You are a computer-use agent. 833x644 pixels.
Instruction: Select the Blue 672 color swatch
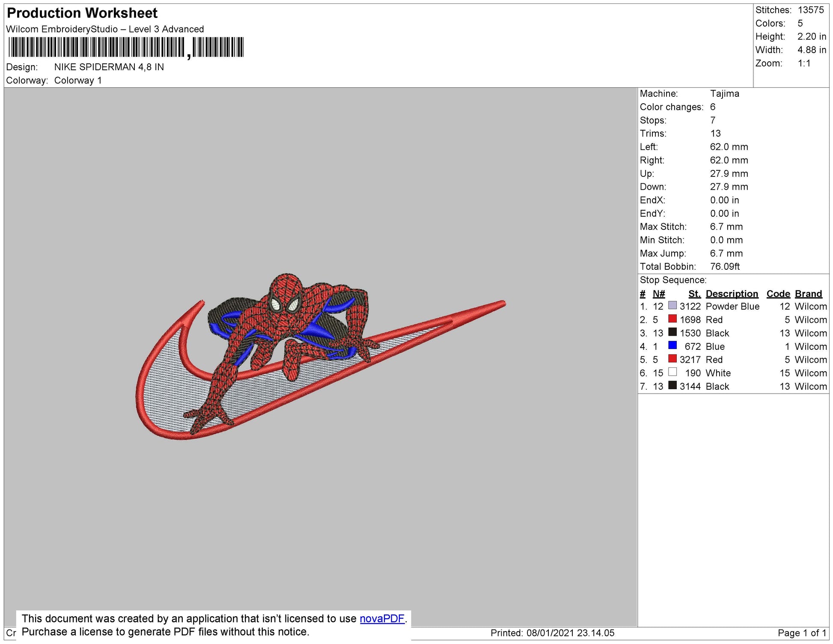pos(672,346)
